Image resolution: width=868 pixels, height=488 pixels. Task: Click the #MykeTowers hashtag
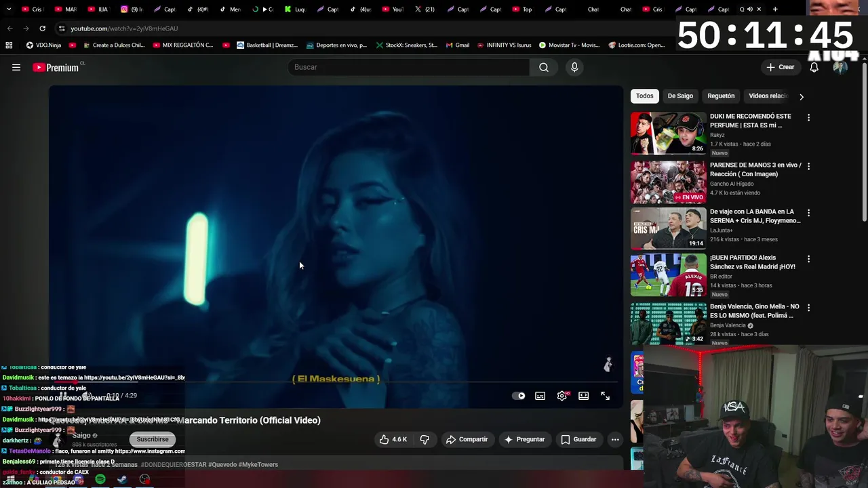click(258, 464)
